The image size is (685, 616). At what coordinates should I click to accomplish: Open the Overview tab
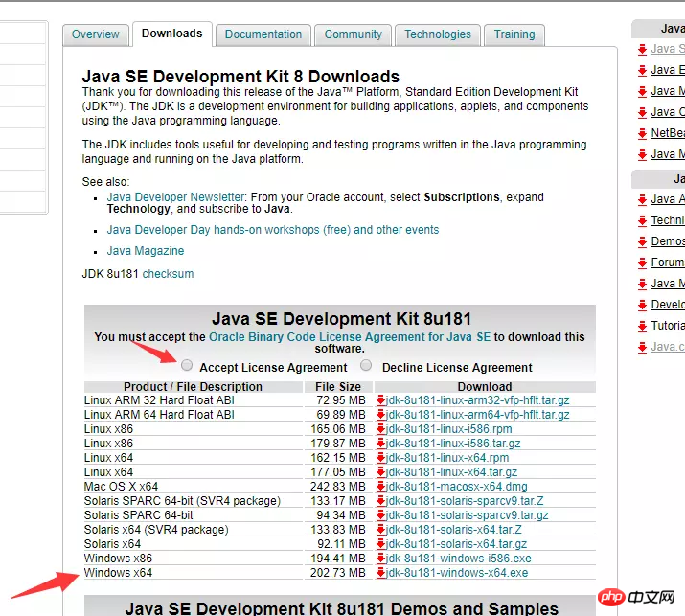95,34
